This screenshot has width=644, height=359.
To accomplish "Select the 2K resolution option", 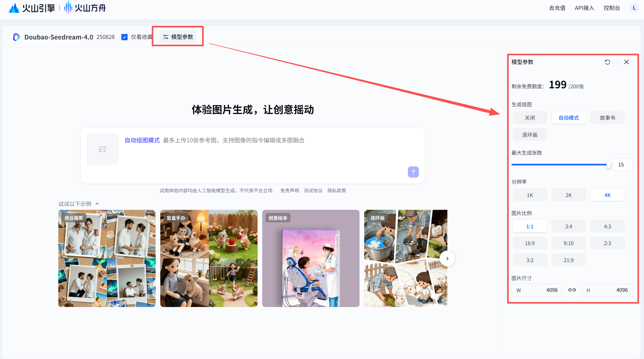I will pos(568,195).
